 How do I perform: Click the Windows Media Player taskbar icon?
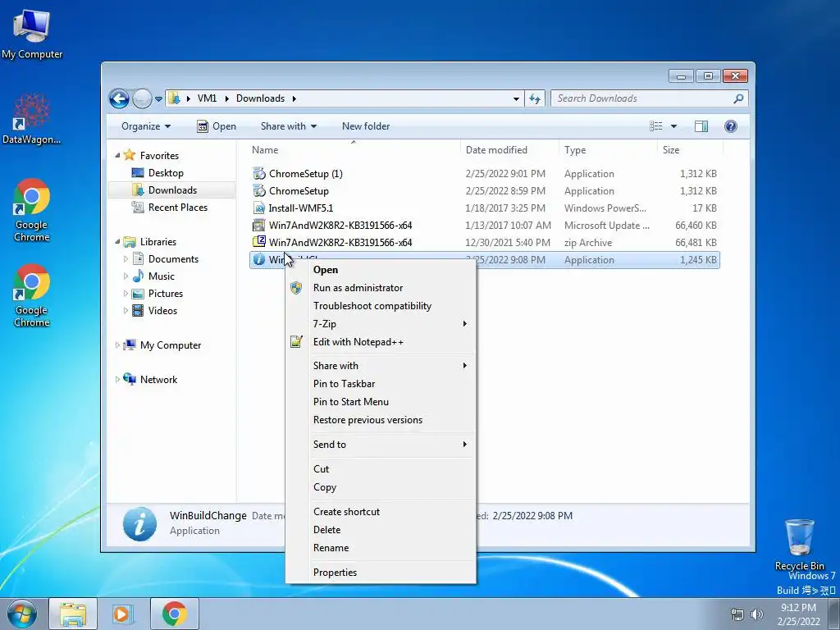[x=123, y=614]
